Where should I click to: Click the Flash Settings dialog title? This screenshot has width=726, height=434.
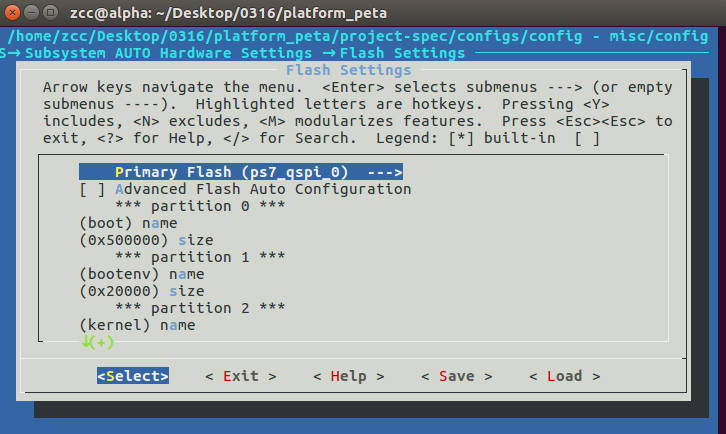pos(348,70)
